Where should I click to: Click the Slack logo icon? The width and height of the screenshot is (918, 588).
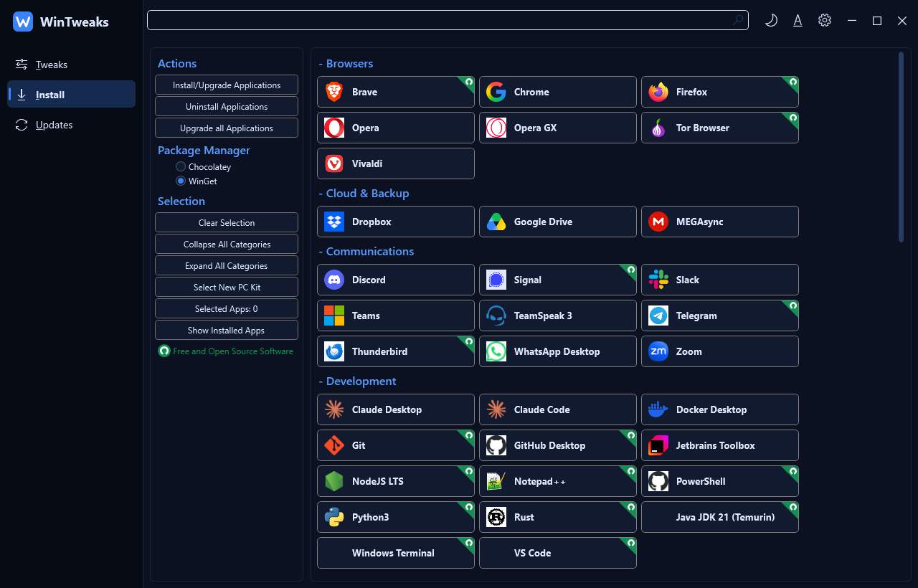[658, 280]
